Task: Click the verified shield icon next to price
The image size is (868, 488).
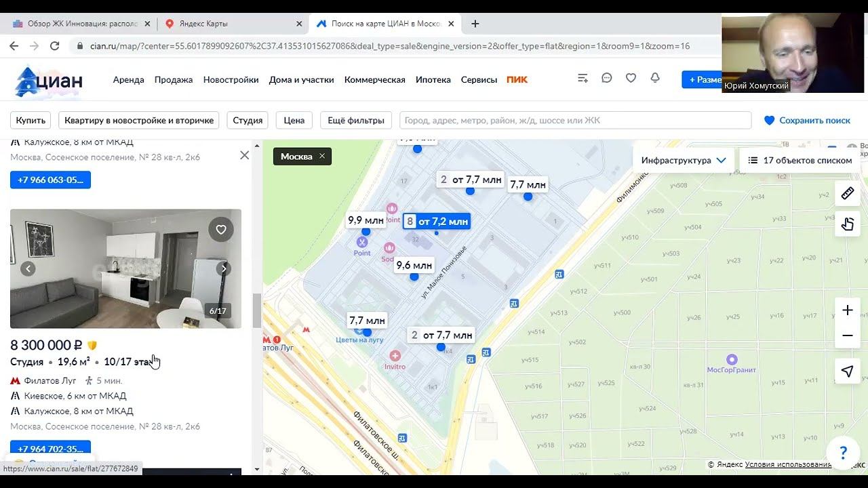Action: (92, 346)
